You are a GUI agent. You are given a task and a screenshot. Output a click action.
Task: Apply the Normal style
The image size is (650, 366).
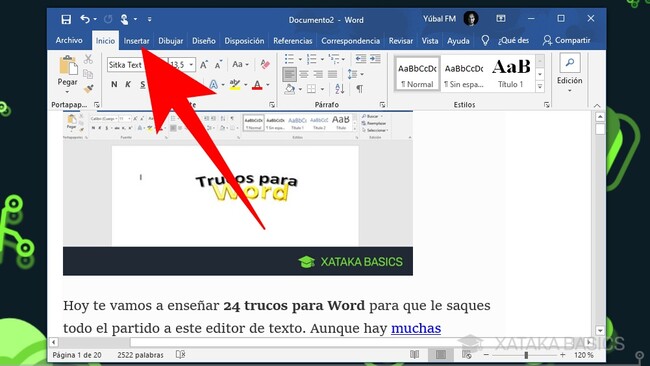(417, 74)
